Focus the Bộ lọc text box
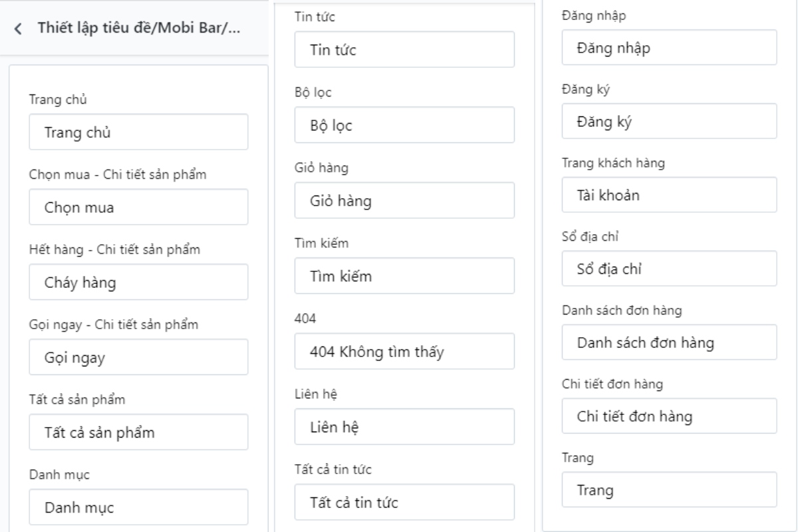Screen dimensions: 798x532 [x=404, y=125]
